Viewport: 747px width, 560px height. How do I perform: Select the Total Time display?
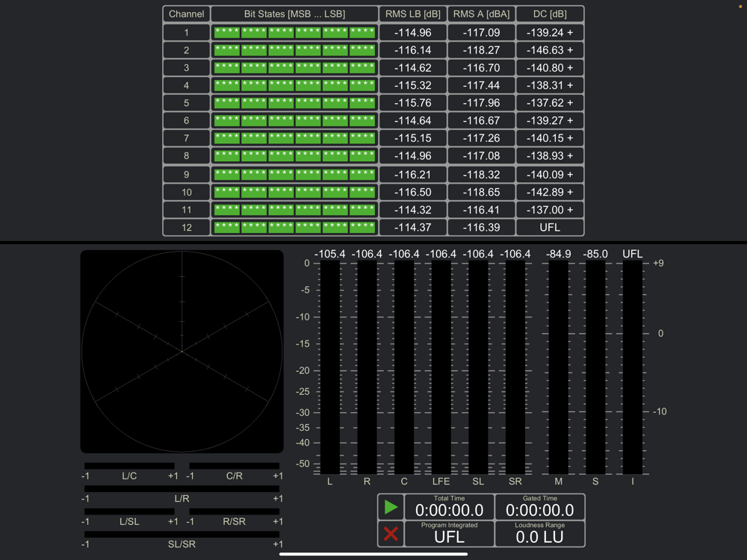(449, 507)
